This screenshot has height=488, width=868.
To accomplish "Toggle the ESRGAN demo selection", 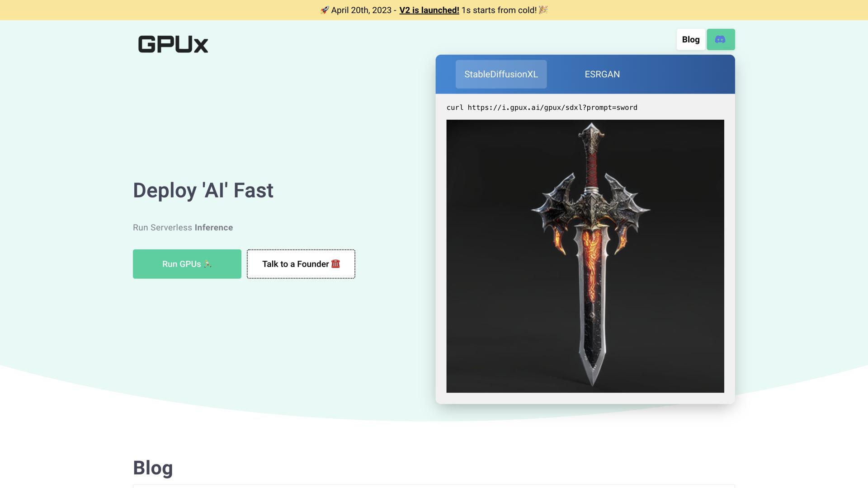I will click(x=602, y=74).
